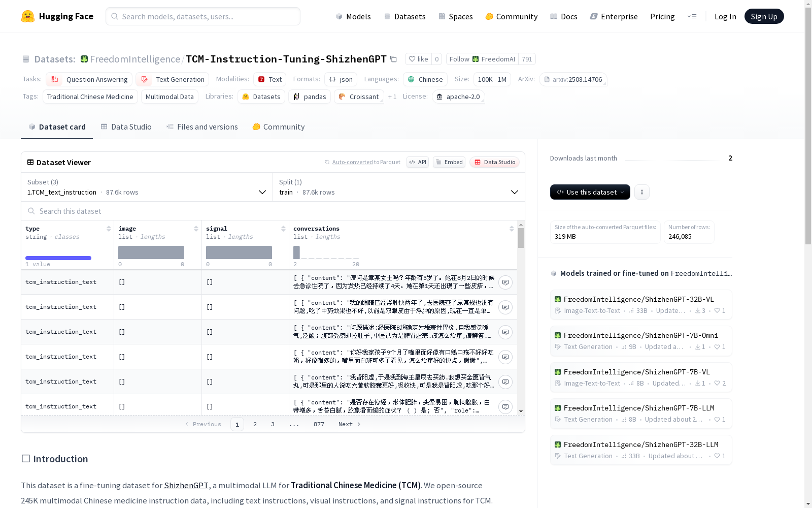This screenshot has height=508, width=812.
Task: Open Docs from the top navigation
Action: (564, 16)
